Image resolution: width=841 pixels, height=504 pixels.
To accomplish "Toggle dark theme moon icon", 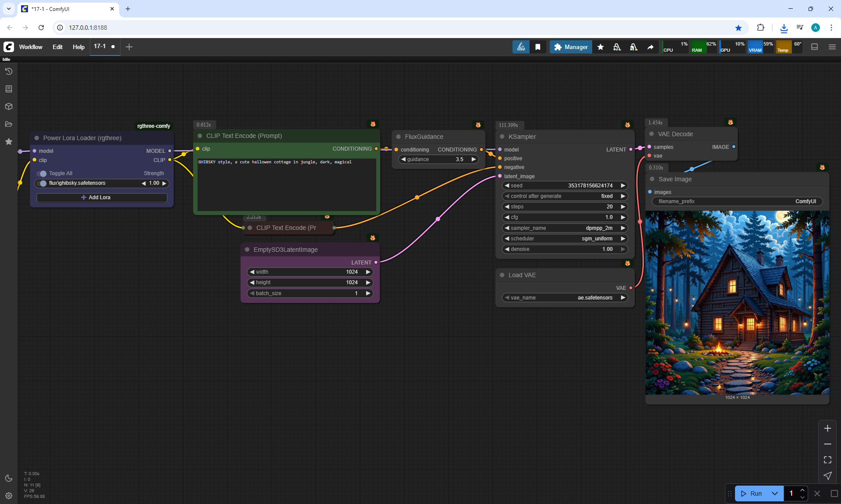I will pos(8,478).
